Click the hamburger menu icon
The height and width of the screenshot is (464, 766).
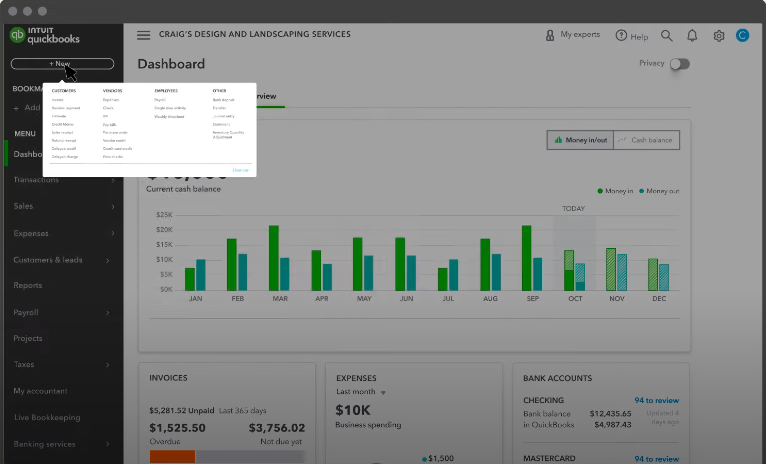143,35
